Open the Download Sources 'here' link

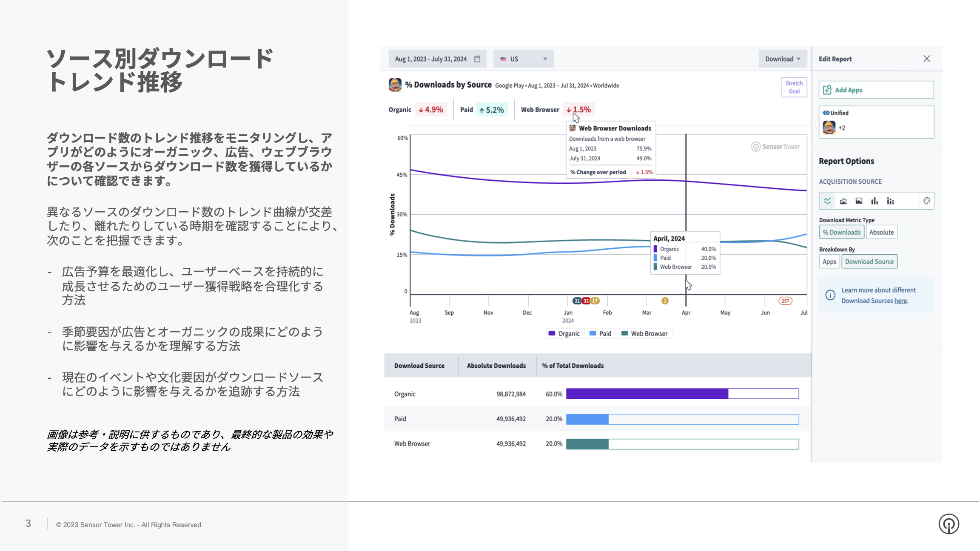900,301
